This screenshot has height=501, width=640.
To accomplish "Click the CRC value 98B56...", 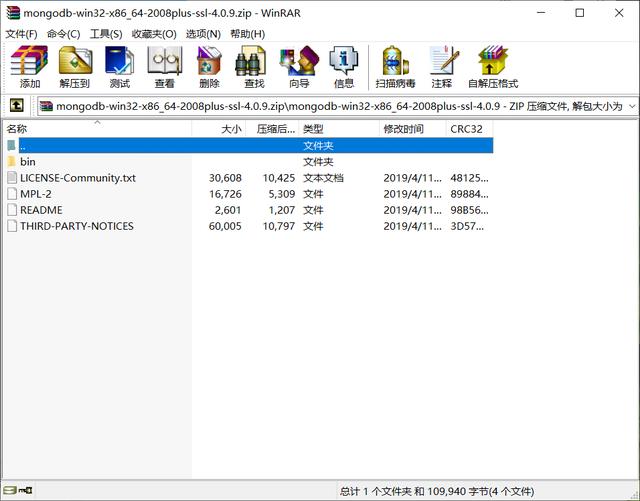I will [469, 210].
